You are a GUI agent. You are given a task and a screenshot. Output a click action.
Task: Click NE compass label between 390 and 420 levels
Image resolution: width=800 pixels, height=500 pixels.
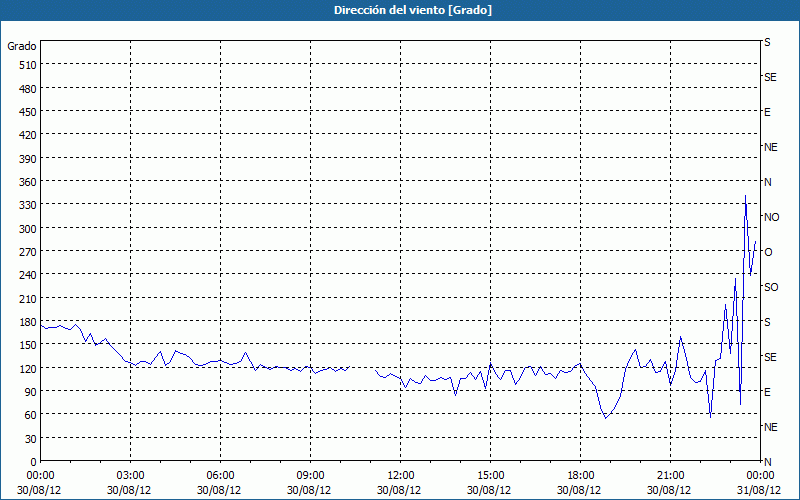click(x=770, y=147)
